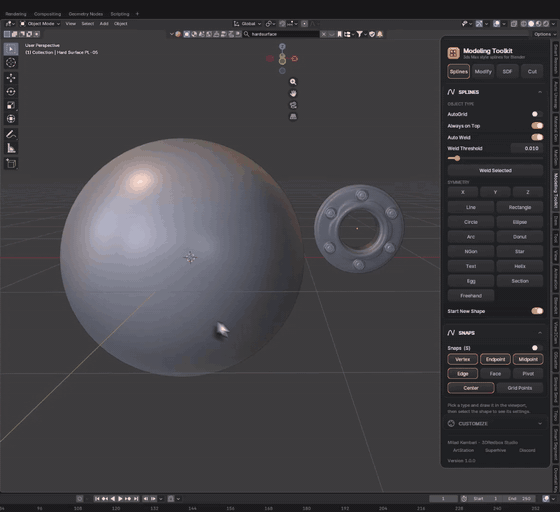The width and height of the screenshot is (560, 512).
Task: Select the Add Cube tool
Action: click(11, 164)
